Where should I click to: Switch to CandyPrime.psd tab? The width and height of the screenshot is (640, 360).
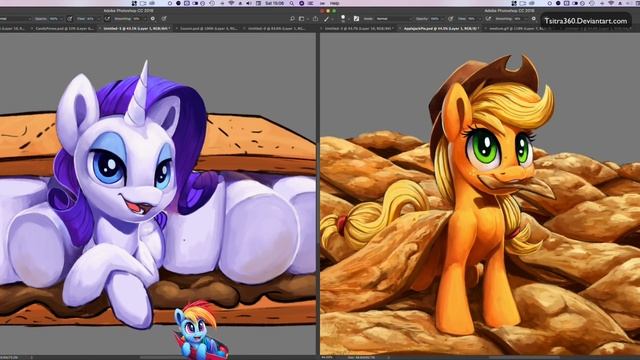[64, 29]
